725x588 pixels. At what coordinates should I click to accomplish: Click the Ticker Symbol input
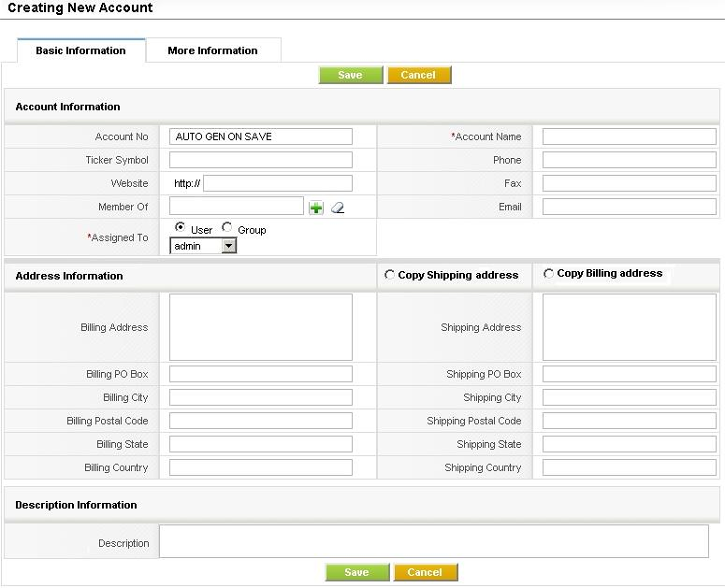[x=261, y=160]
